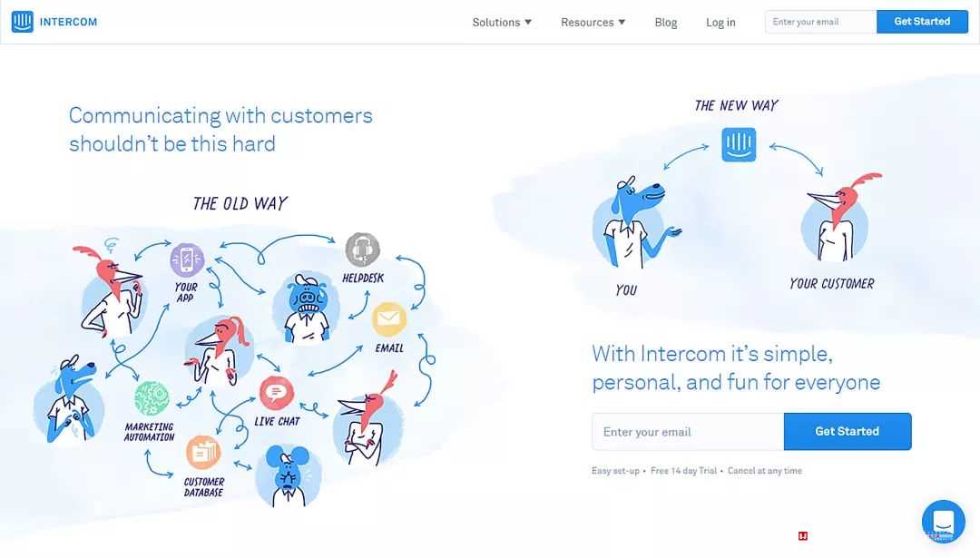Focus the main Enter your email field
Screen dimensions: 980x558
(x=688, y=431)
